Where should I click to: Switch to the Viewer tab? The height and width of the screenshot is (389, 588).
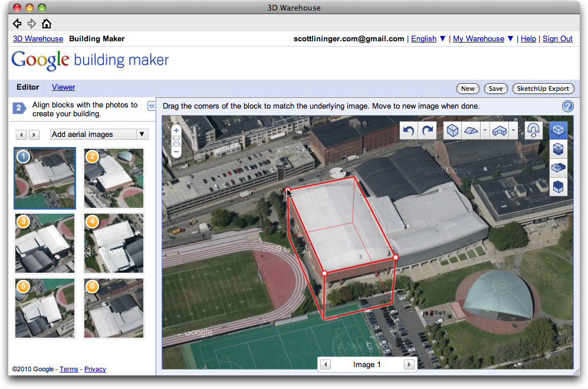tap(63, 87)
